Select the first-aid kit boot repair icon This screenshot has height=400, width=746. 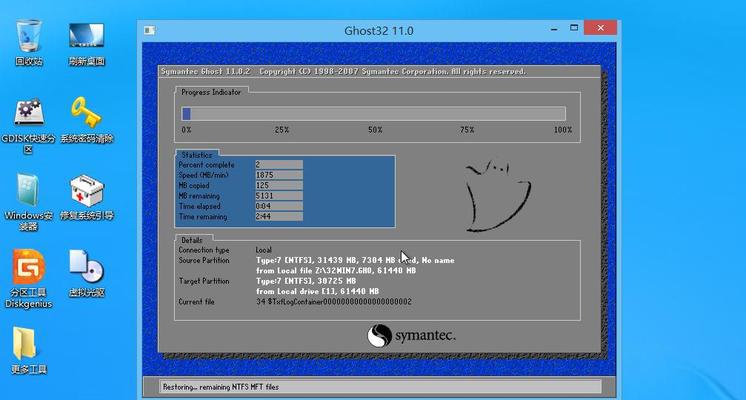coord(86,197)
